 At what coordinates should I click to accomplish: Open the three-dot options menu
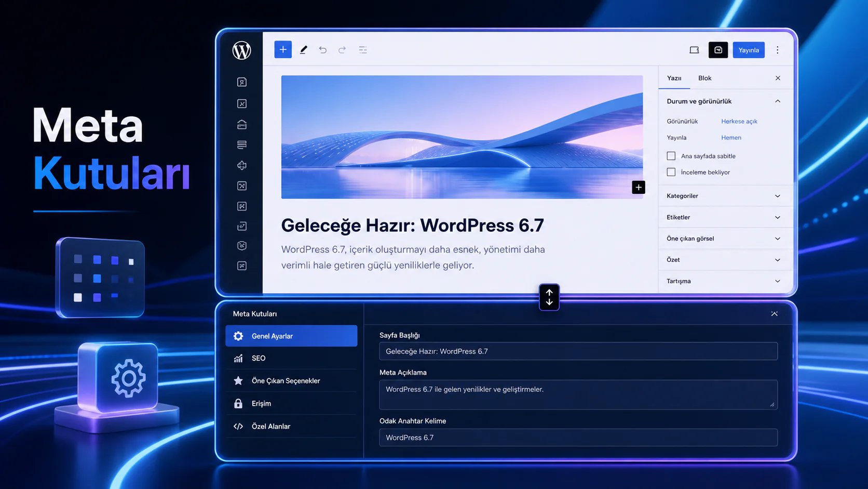point(777,50)
